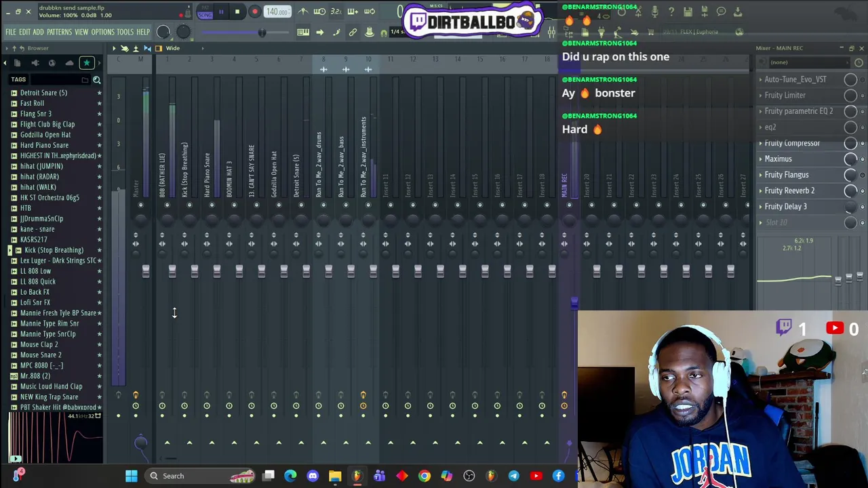The height and width of the screenshot is (488, 868).
Task: Unstar the Fast Roll sample
Action: coord(99,104)
